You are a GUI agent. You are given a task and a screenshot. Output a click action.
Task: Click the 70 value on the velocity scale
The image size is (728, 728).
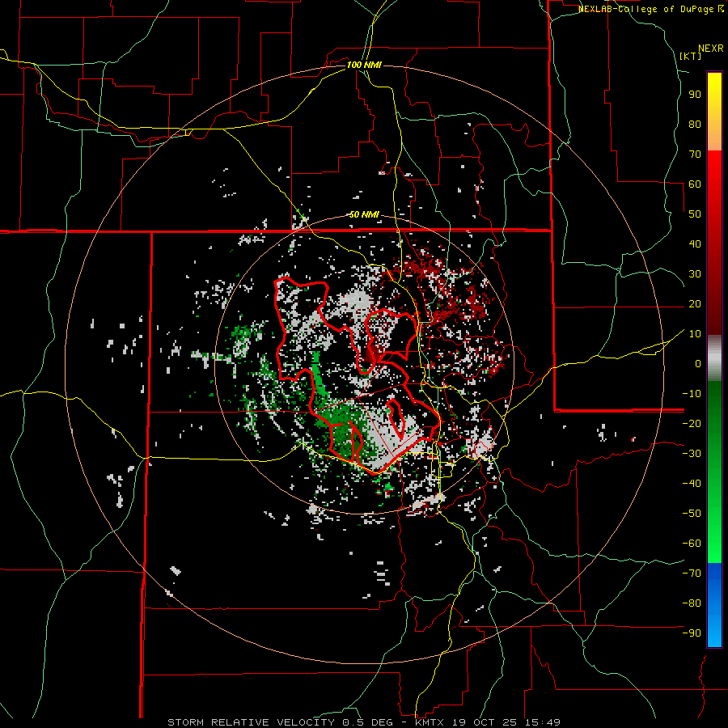[695, 154]
